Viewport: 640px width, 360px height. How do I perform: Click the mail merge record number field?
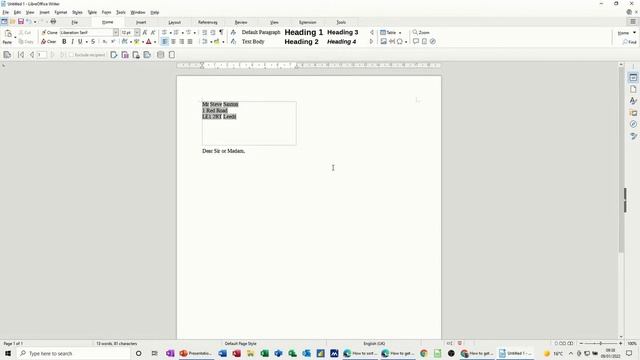[x=42, y=55]
